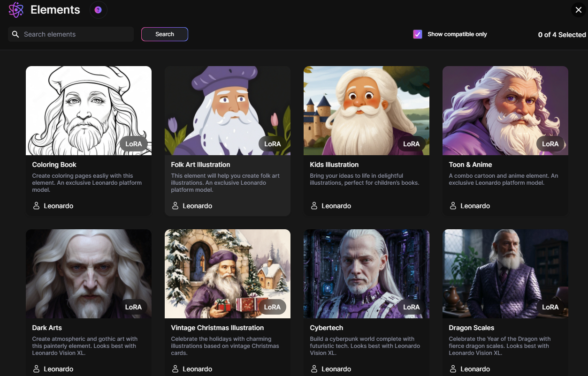The height and width of the screenshot is (376, 588).
Task: Click Leonardo author name under Kids Illustration
Action: tap(336, 206)
